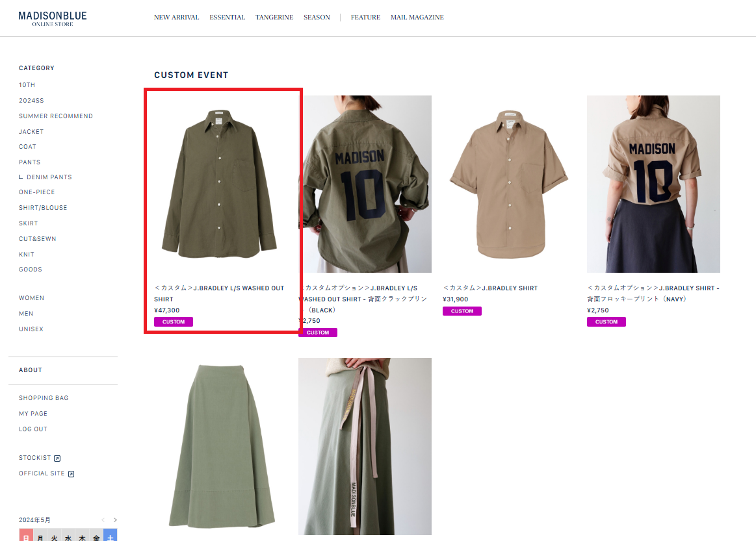Select PANTS in the category list
Screen dimensions: 756x541
coord(29,162)
